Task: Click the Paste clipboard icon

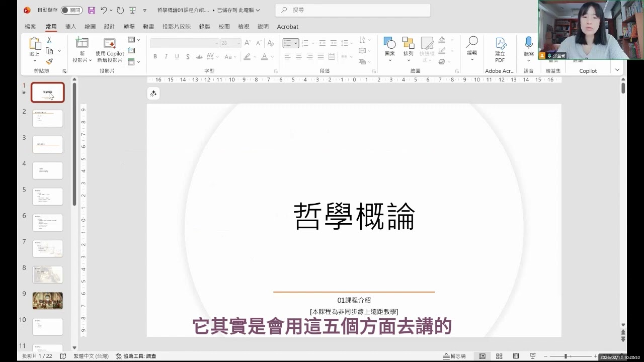Action: [x=34, y=43]
